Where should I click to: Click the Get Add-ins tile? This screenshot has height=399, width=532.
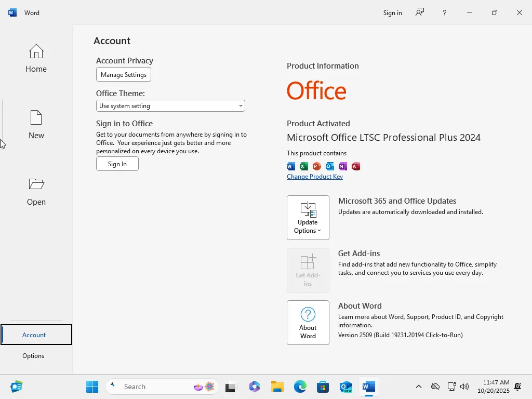click(308, 270)
